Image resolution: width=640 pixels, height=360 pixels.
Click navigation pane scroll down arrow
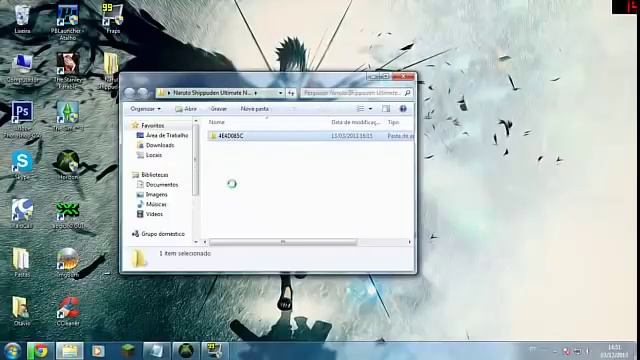click(196, 242)
